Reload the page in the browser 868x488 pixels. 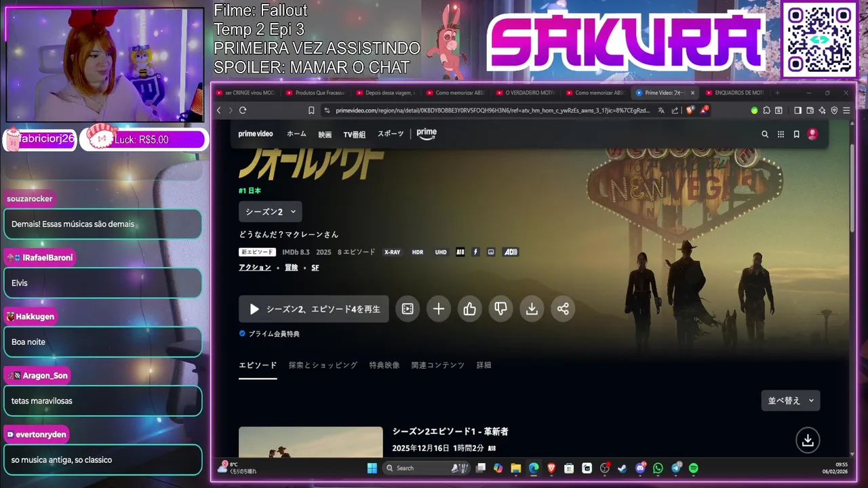[243, 110]
